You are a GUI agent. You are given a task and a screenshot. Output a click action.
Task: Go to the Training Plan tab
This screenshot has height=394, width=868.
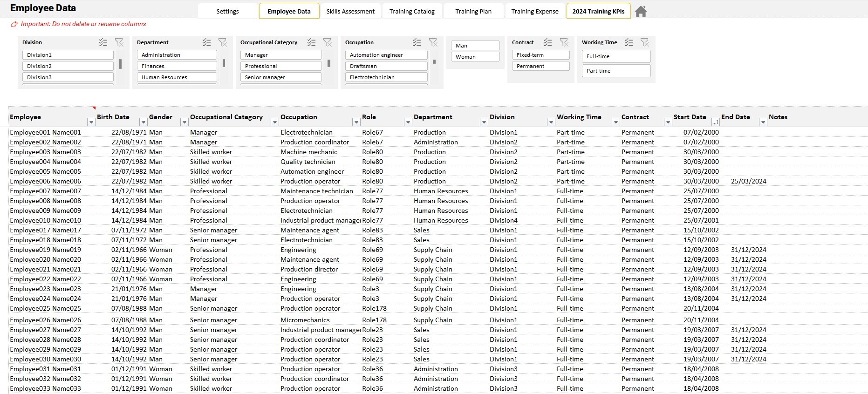point(473,11)
